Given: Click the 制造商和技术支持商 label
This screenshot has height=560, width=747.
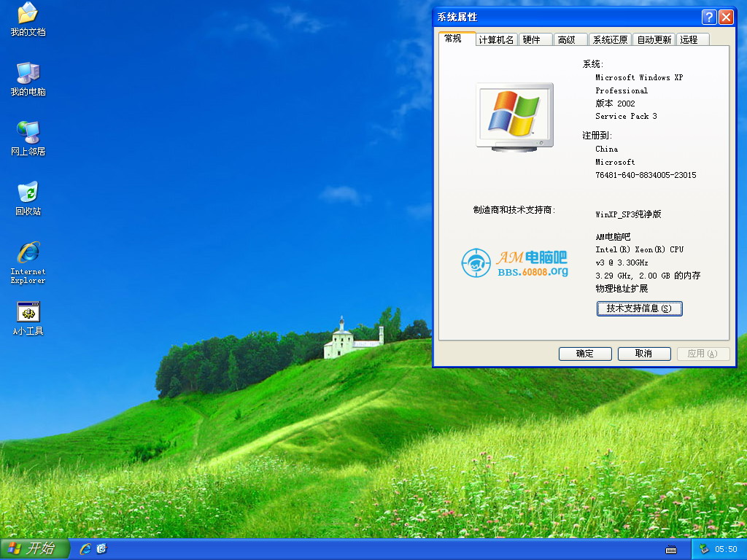Looking at the screenshot, I should [x=514, y=210].
